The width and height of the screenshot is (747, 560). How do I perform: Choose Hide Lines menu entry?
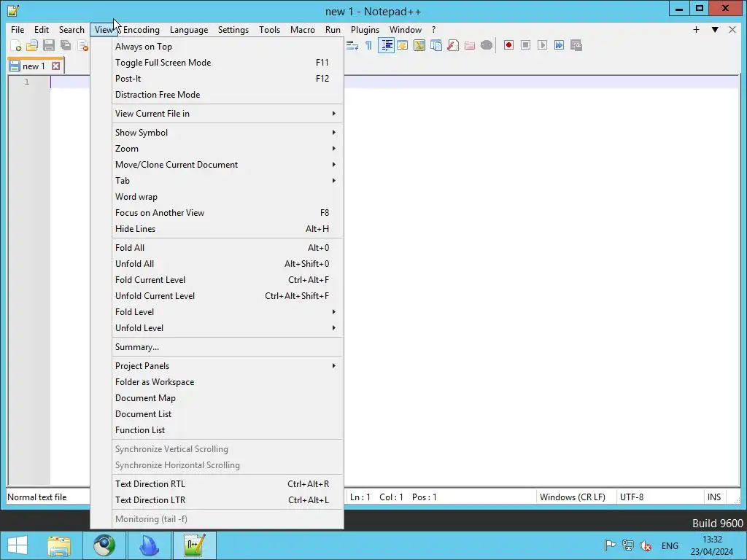(228, 229)
